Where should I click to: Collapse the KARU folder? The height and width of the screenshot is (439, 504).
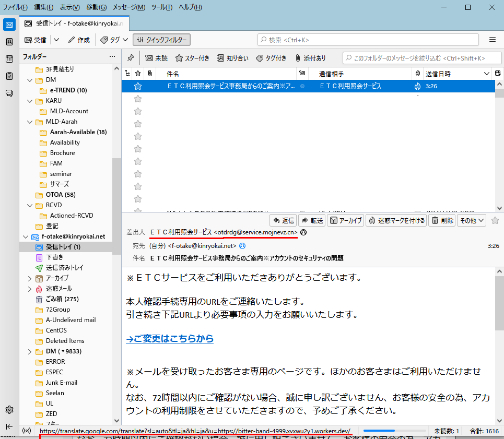pos(30,101)
